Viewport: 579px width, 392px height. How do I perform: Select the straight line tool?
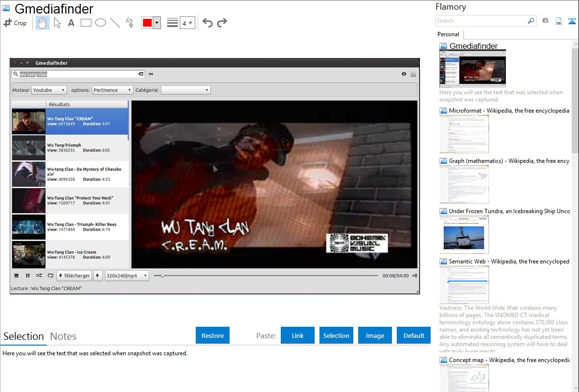pyautogui.click(x=115, y=23)
